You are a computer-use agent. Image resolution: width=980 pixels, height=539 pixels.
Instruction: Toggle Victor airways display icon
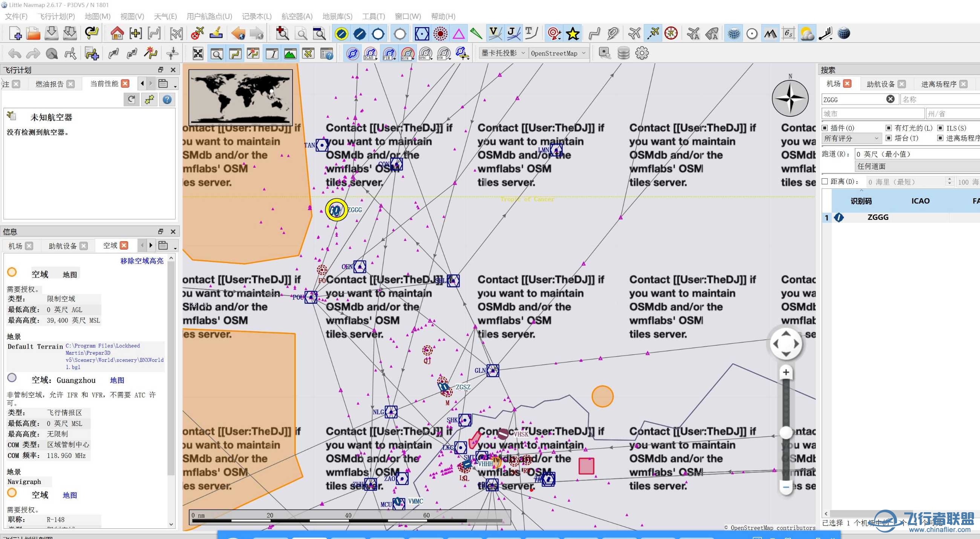tap(495, 34)
